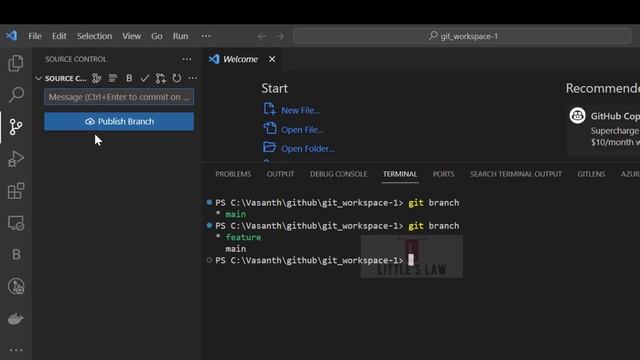Click the VS Code logo in title bar
Image resolution: width=640 pixels, height=360 pixels.
[x=11, y=36]
